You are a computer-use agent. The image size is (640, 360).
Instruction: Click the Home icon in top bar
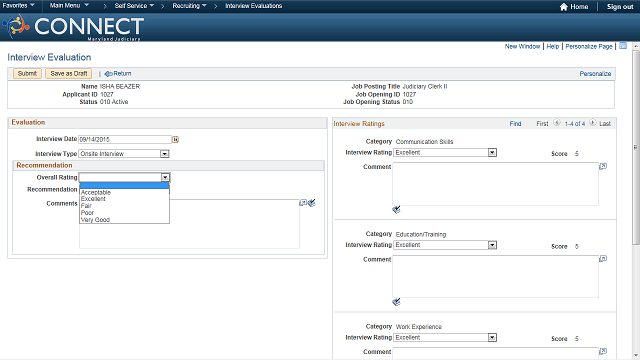564,7
